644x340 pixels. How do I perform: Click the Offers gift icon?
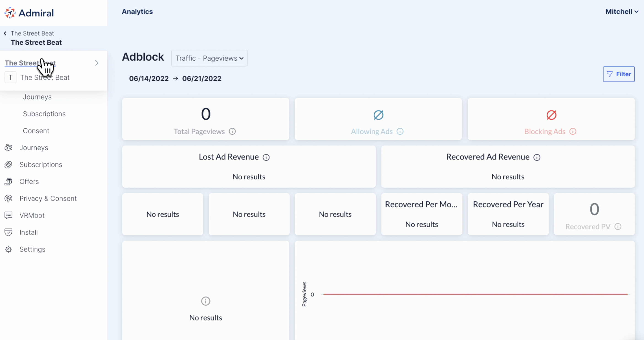pyautogui.click(x=8, y=181)
